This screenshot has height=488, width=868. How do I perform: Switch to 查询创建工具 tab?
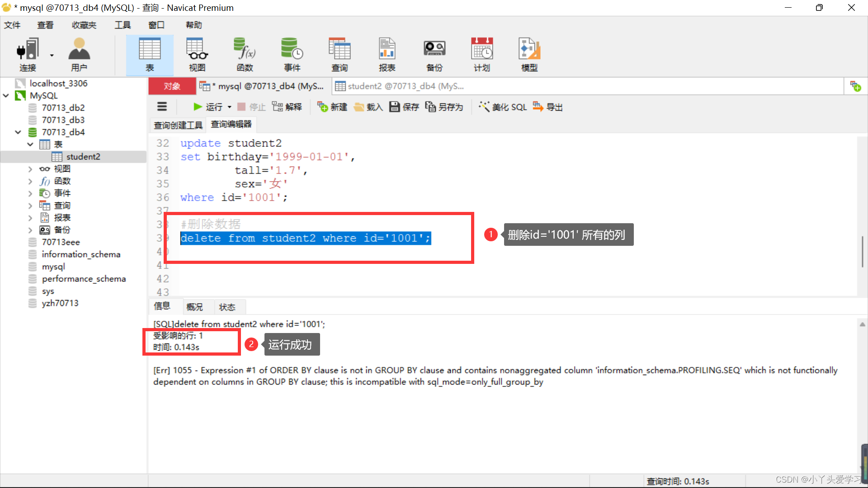pos(178,125)
